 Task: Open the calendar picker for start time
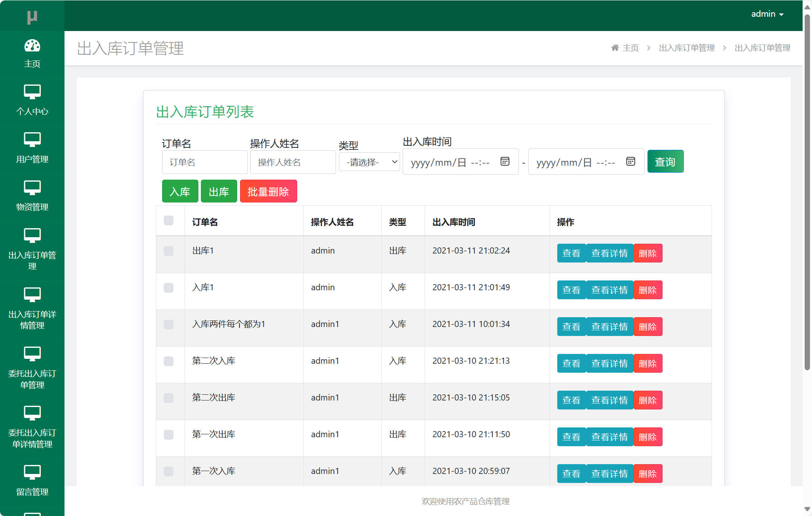tap(505, 161)
